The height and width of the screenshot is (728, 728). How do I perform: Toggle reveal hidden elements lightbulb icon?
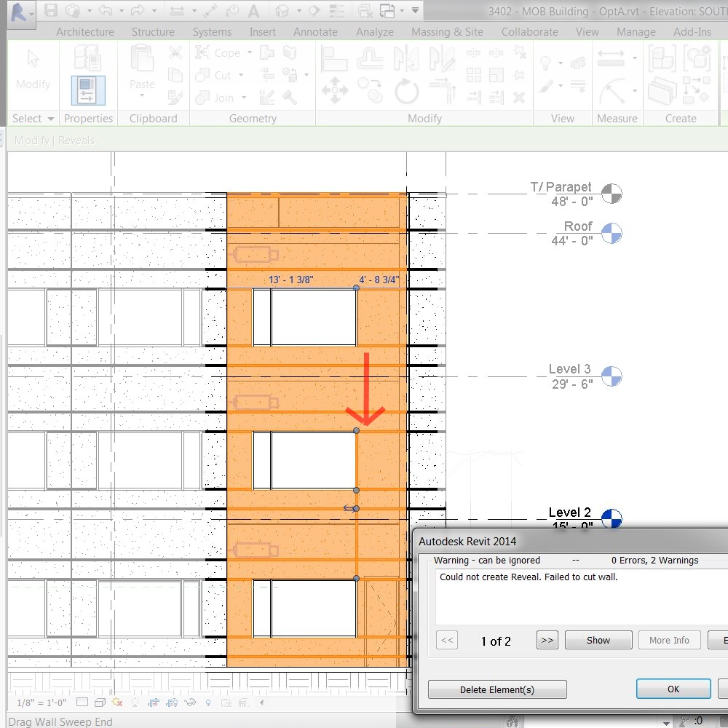(x=208, y=703)
